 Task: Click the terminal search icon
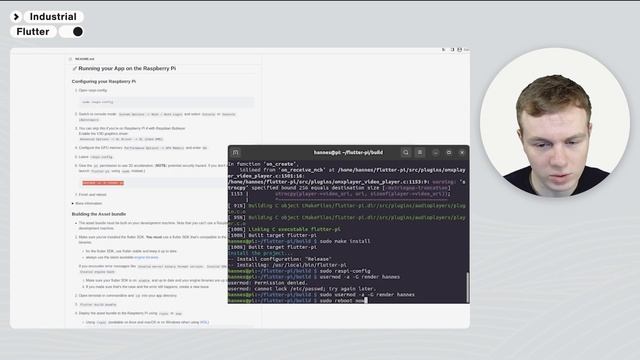406,152
